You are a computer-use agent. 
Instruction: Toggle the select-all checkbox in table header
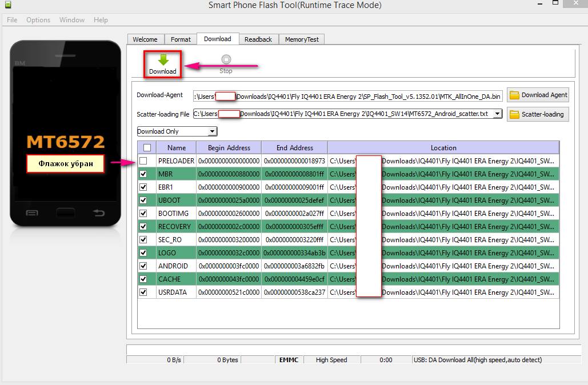pos(147,148)
